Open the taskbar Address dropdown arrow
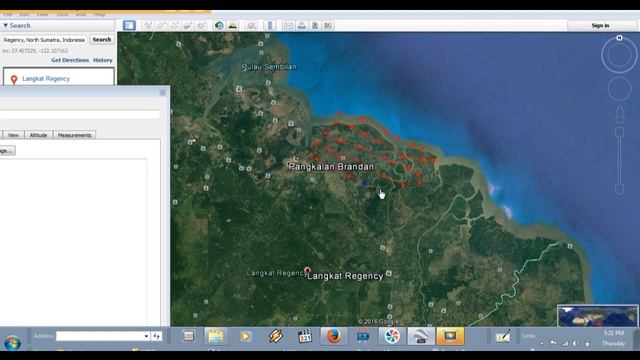The height and width of the screenshot is (360, 640). point(146,336)
